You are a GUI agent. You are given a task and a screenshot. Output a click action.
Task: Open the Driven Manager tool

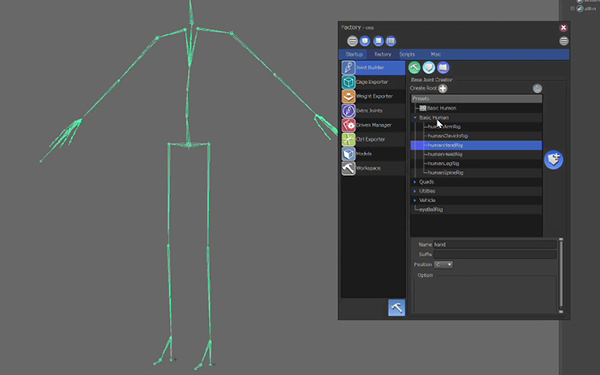[x=373, y=125]
